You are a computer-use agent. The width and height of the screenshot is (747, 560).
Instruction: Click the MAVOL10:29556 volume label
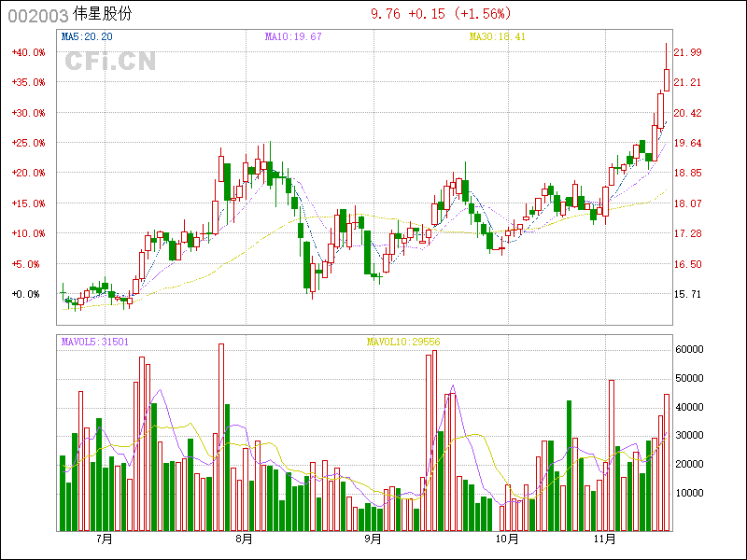[x=402, y=342]
